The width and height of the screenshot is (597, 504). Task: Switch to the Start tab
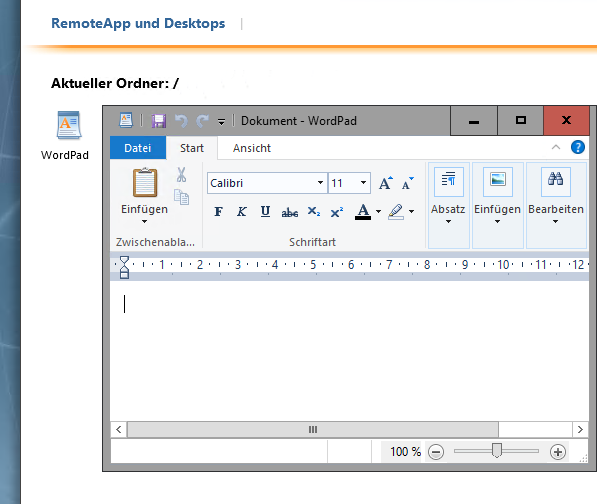pyautogui.click(x=192, y=148)
